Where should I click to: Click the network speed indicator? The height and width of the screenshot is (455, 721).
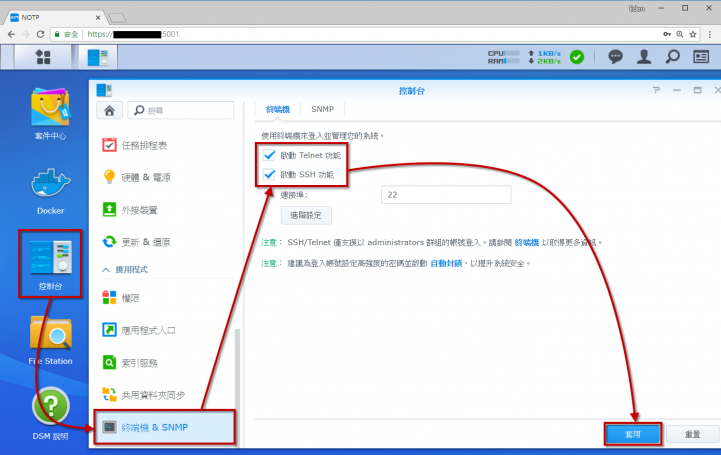[x=544, y=57]
